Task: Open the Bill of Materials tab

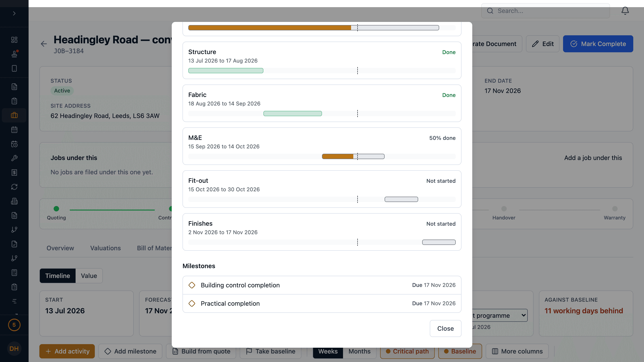Action: (154, 248)
